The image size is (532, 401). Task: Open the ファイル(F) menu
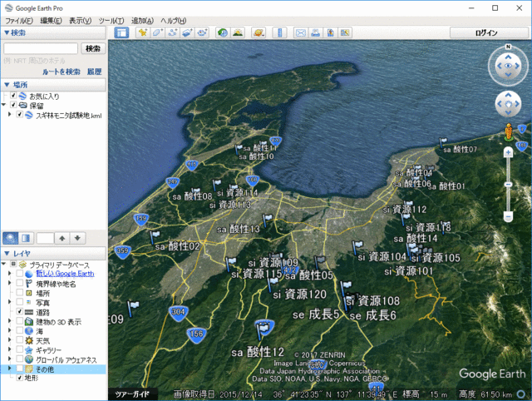19,21
